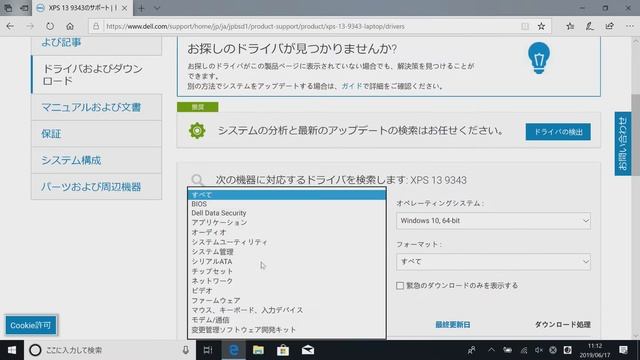Open お問い合わせ side tab
Image resolution: width=640 pixels, height=360 pixels.
(622, 144)
